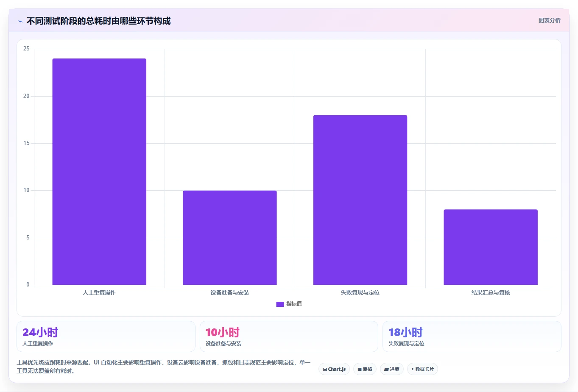Image resolution: width=578 pixels, height=392 pixels.
Task: Click the sparkle icon in 数据卡片 chip
Action: [413, 369]
